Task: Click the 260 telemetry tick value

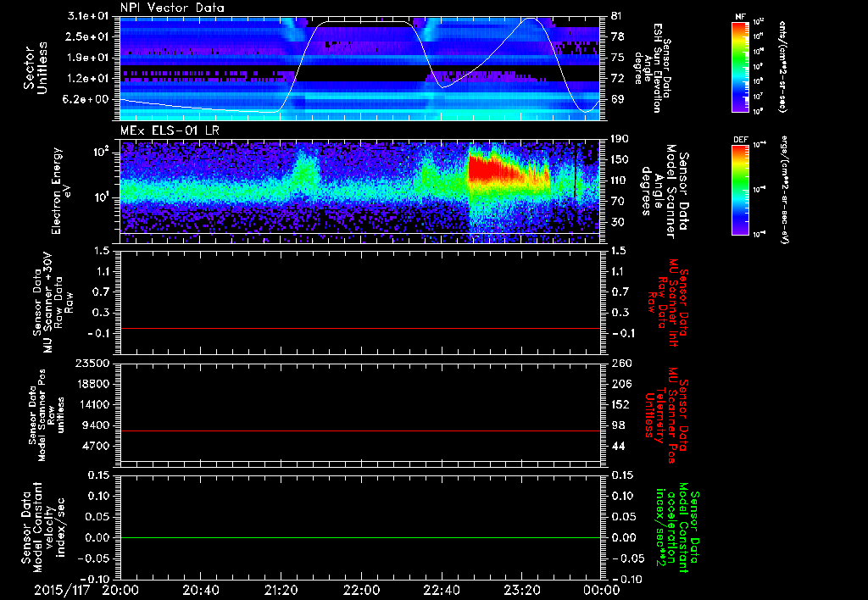Action: click(620, 363)
